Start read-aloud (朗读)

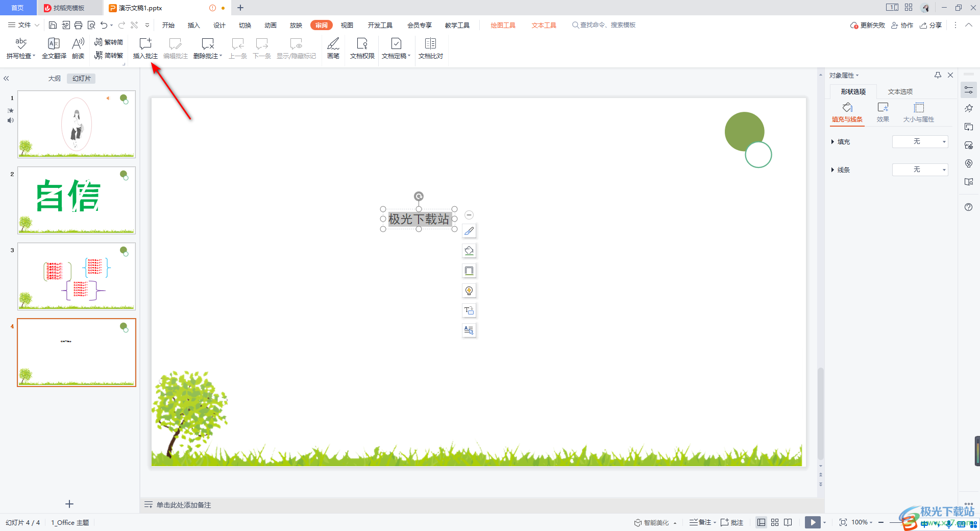point(78,49)
